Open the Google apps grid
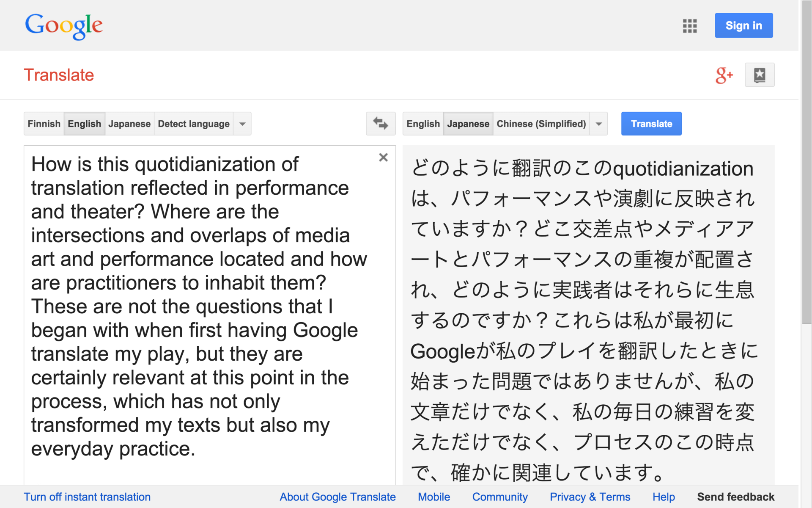Image resolution: width=812 pixels, height=508 pixels. click(689, 26)
